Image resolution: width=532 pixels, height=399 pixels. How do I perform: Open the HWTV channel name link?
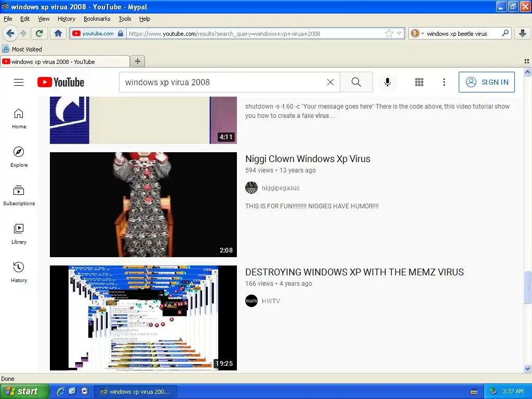click(x=271, y=301)
